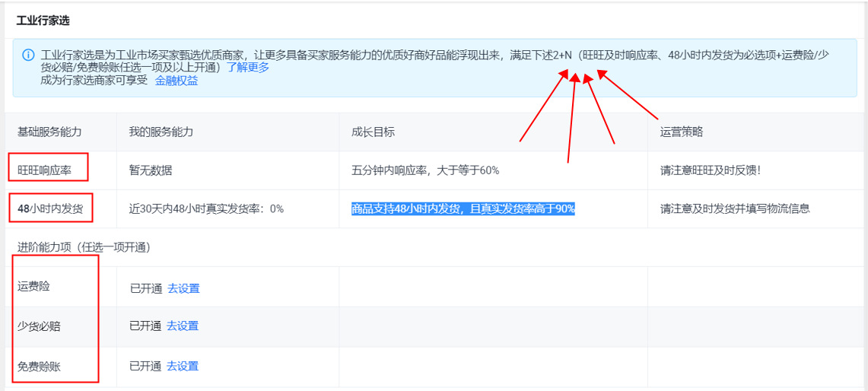The image size is (868, 391).
Task: Click 去设置 in the 少货必赔 row
Action: point(183,326)
